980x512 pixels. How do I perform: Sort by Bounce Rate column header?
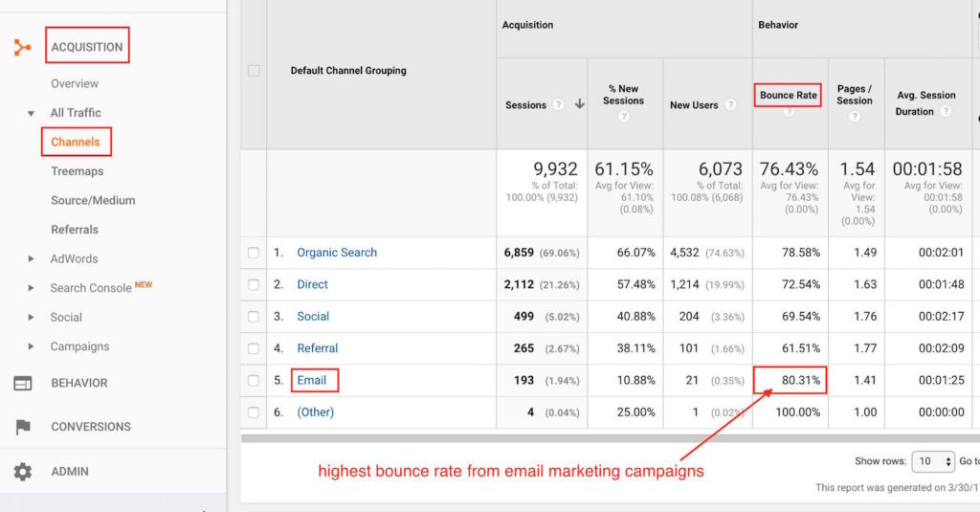(789, 95)
